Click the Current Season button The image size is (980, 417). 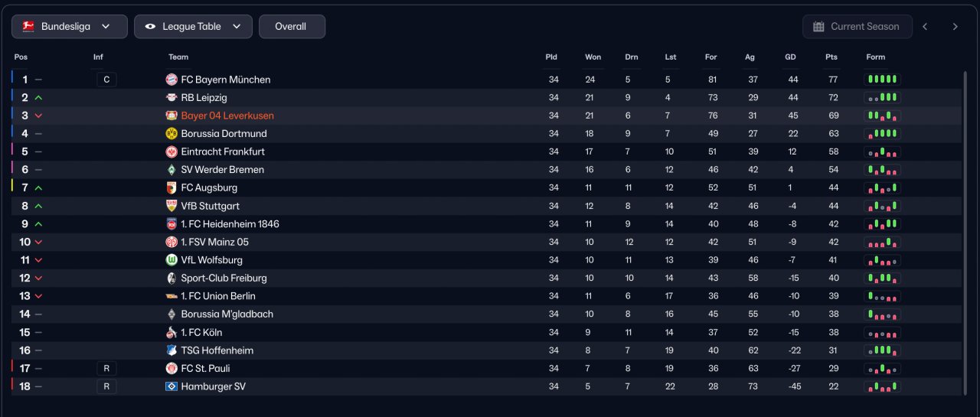tap(857, 27)
